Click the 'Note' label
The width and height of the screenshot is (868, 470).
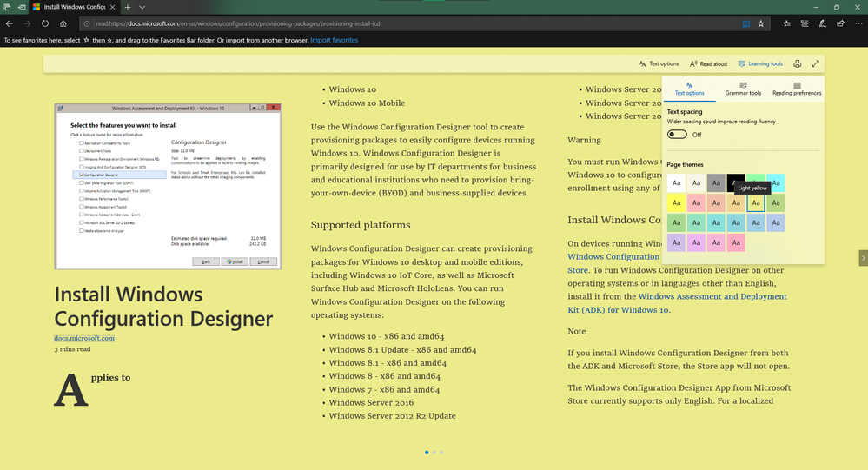coord(576,331)
